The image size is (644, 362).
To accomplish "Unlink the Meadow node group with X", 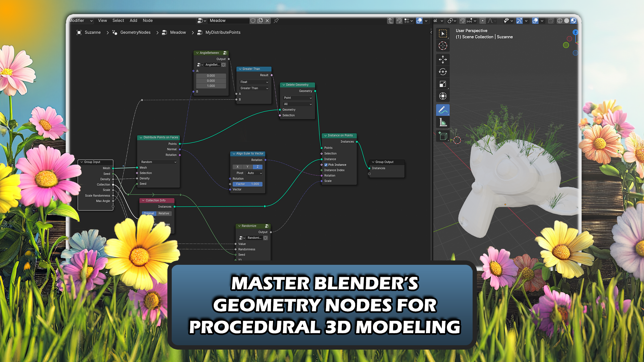I will tap(267, 21).
